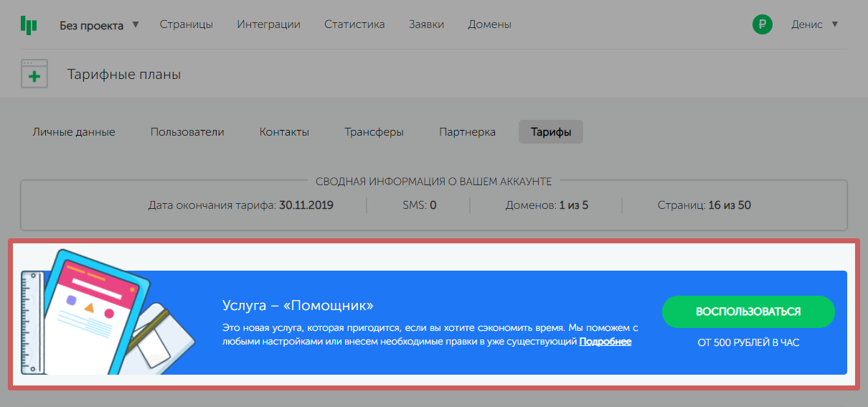
Task: Open the ruble balance icon
Action: click(x=762, y=24)
